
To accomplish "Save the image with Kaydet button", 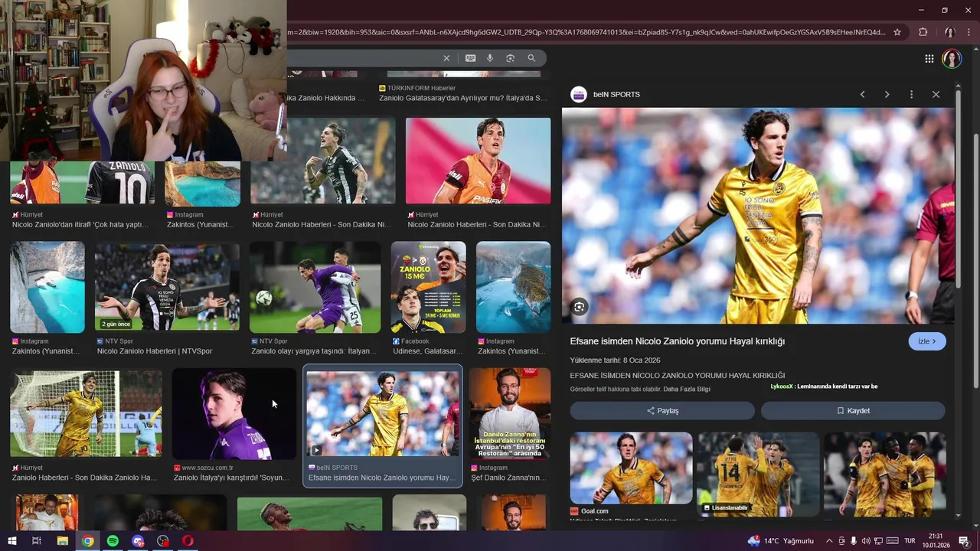I will click(x=853, y=411).
